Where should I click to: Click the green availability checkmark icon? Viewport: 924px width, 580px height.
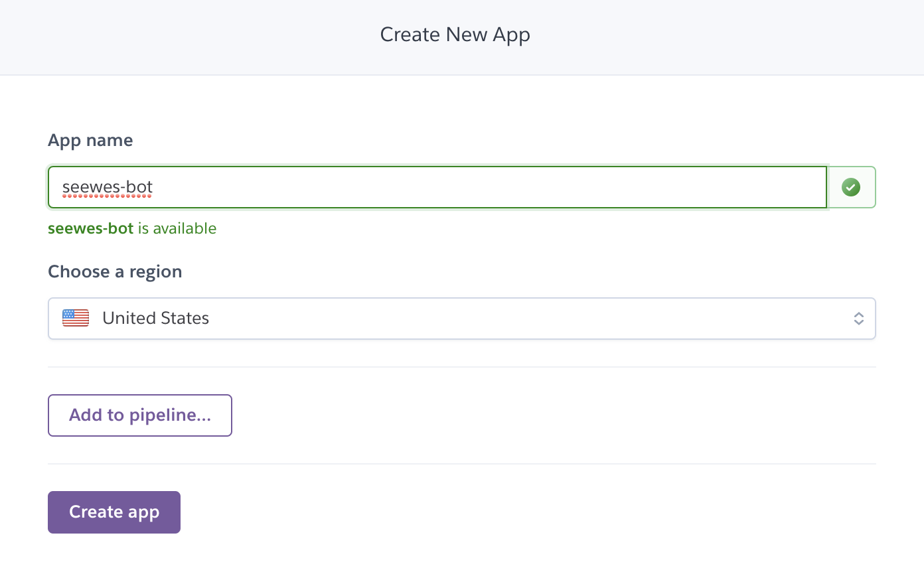point(851,187)
